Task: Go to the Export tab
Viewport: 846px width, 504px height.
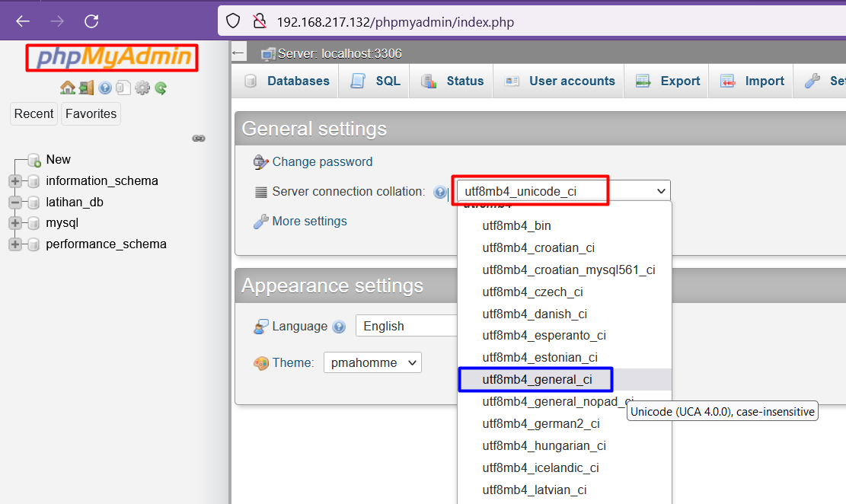Action: coord(667,81)
